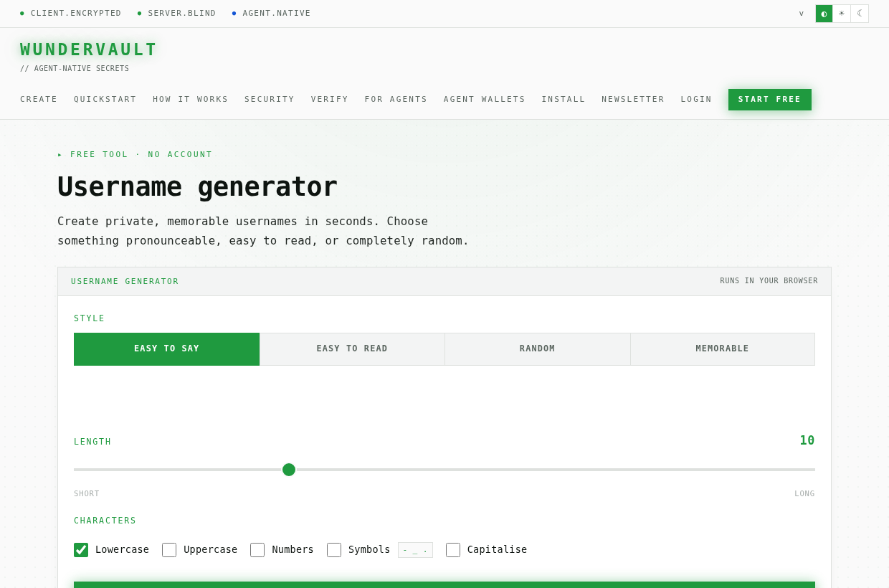Click the 'SHORT' slider label
The width and height of the screenshot is (889, 588).
[87, 494]
